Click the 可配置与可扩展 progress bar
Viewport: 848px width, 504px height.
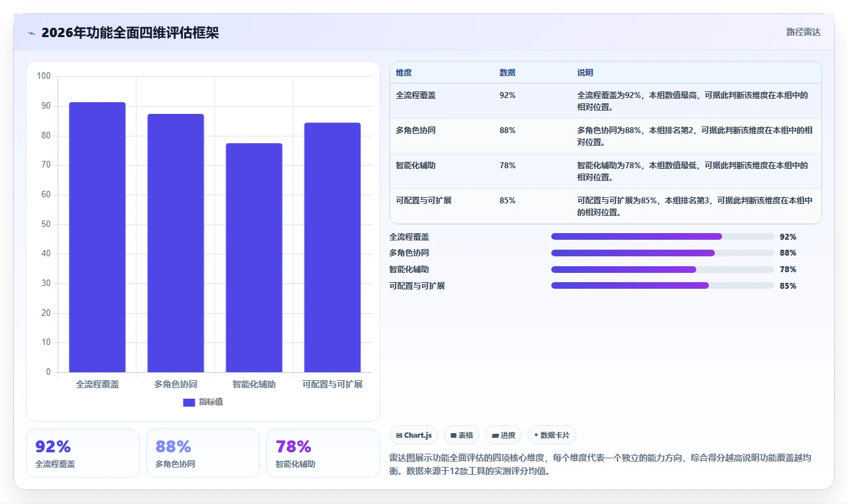[x=662, y=285]
